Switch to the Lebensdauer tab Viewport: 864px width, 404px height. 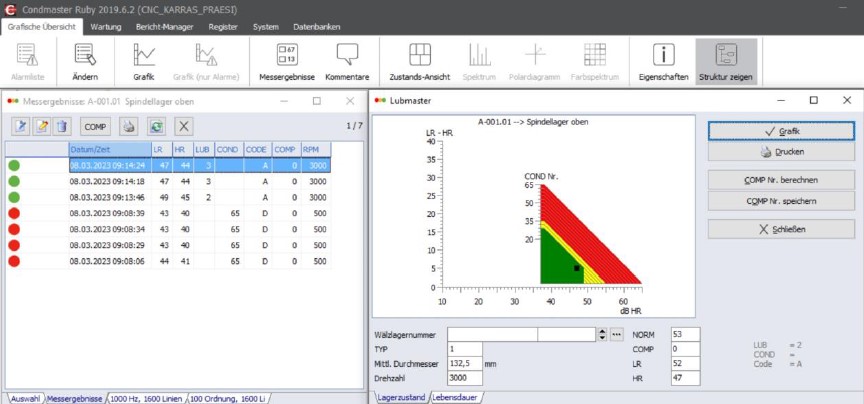pos(456,397)
